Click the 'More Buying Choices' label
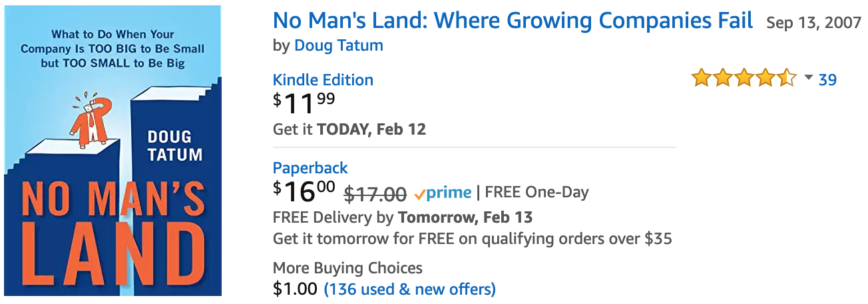The width and height of the screenshot is (868, 304). (x=347, y=269)
